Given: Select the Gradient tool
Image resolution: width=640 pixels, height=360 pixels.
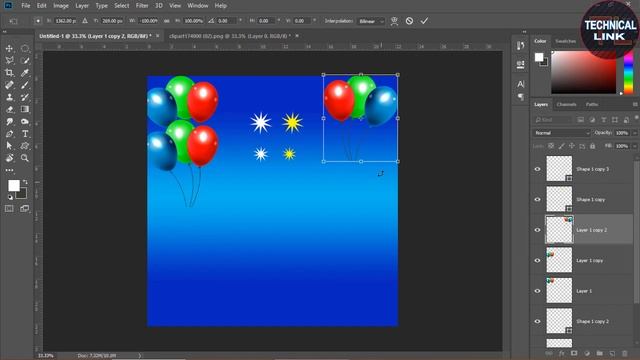Looking at the screenshot, I should (x=24, y=109).
